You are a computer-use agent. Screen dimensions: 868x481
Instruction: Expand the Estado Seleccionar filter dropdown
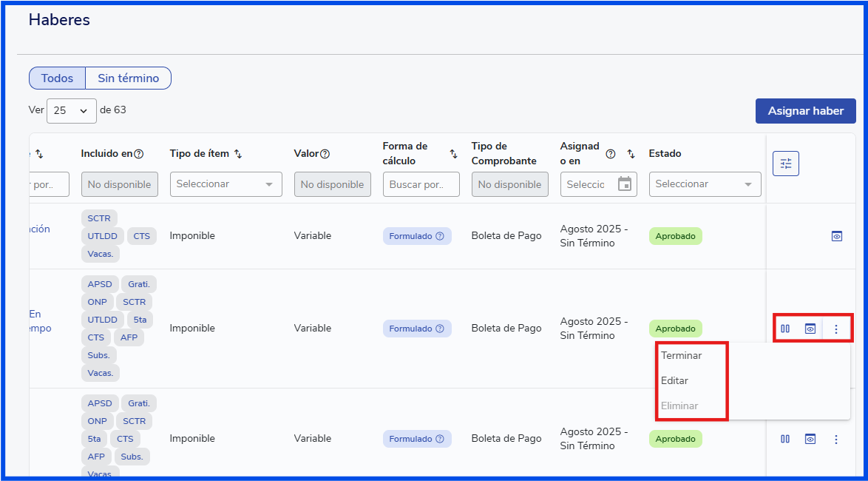click(705, 184)
